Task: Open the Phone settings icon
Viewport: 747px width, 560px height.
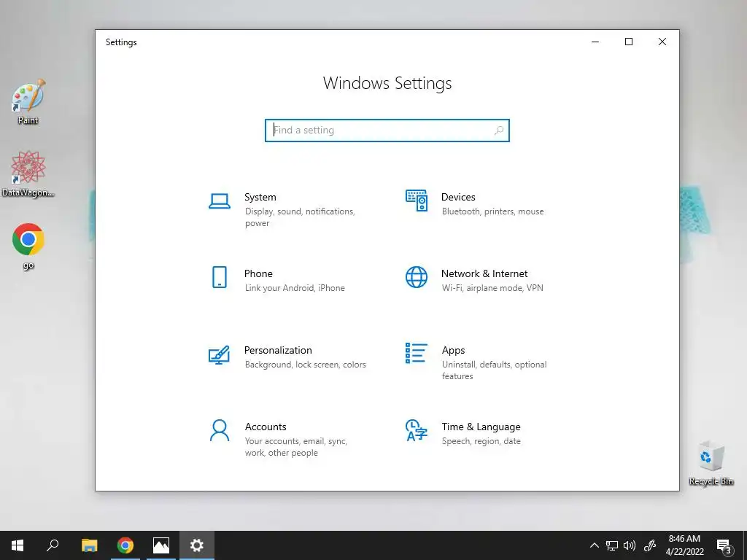Action: (x=219, y=277)
